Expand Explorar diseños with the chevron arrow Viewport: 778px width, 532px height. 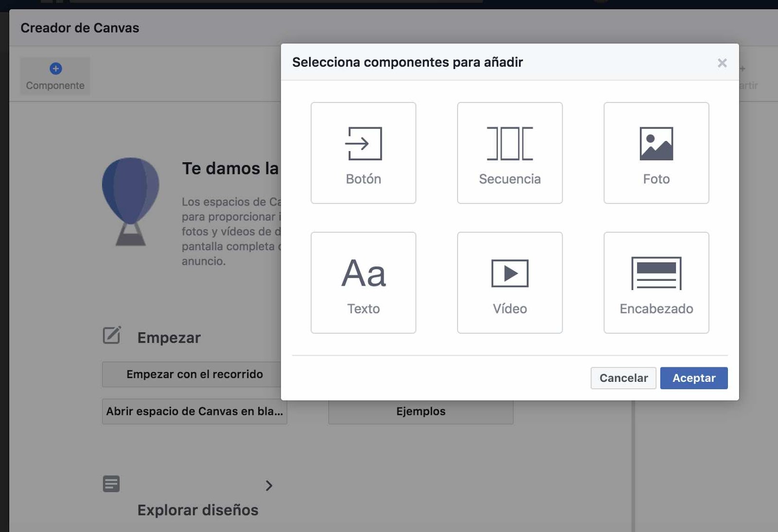coord(269,485)
